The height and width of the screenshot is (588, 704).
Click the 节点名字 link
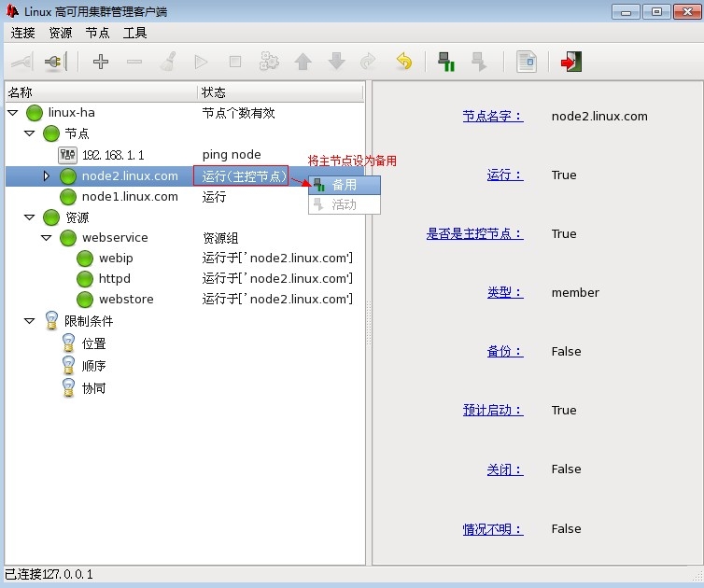point(493,117)
